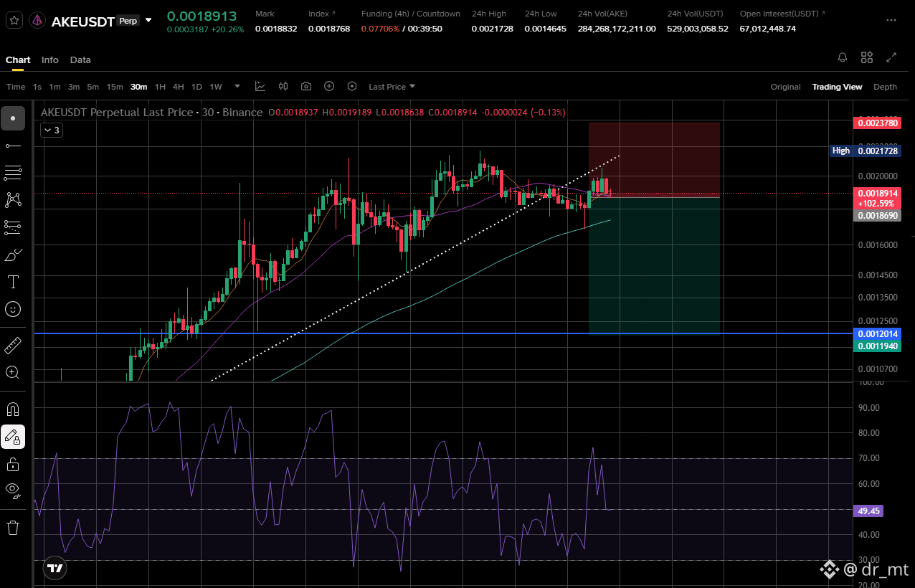Click the Funding (4h) / Countdown label
915x588 pixels.
[410, 14]
